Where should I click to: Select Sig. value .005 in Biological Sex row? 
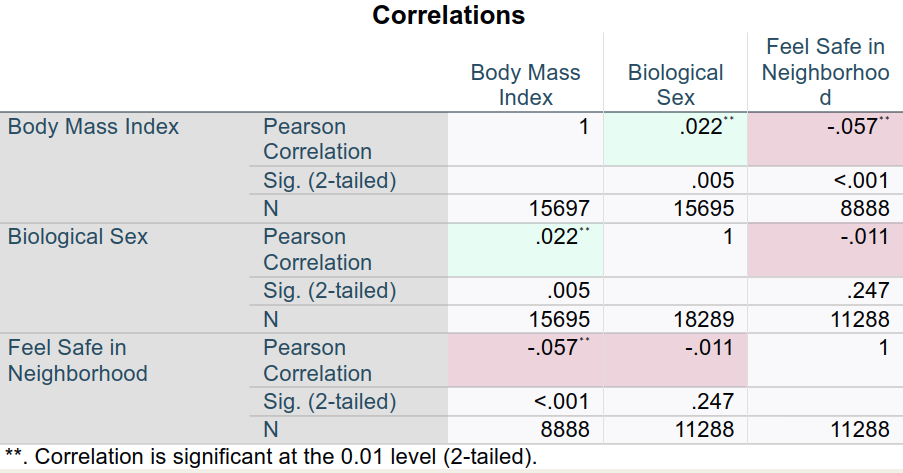568,291
